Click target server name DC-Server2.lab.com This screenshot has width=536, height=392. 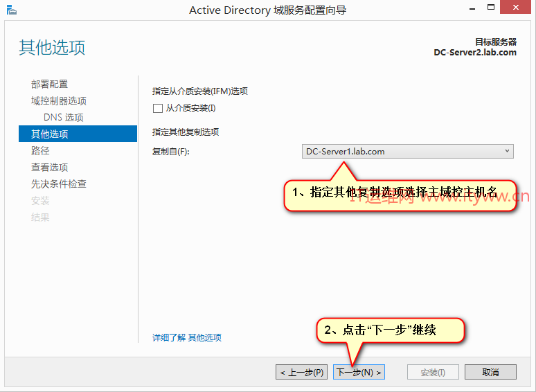coord(475,52)
